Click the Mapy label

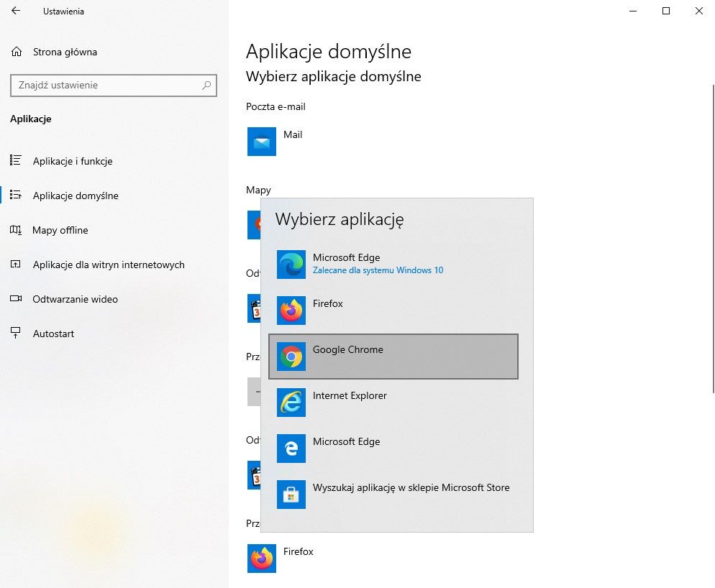(258, 190)
